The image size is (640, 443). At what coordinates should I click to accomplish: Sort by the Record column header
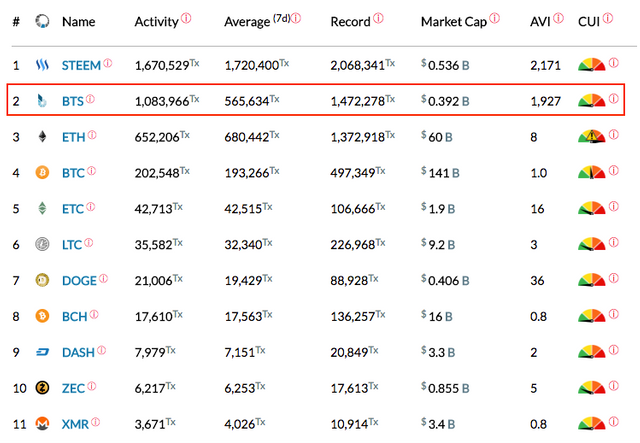point(350,22)
